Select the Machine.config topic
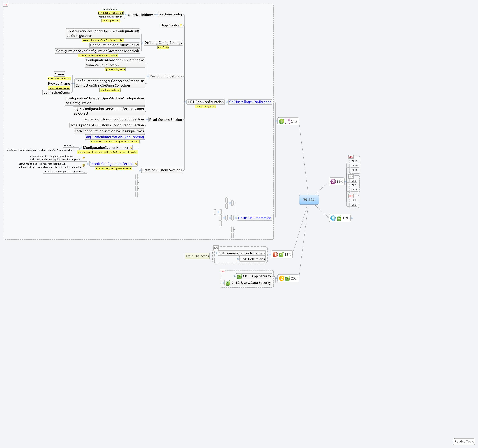This screenshot has height=448, width=478. click(170, 14)
